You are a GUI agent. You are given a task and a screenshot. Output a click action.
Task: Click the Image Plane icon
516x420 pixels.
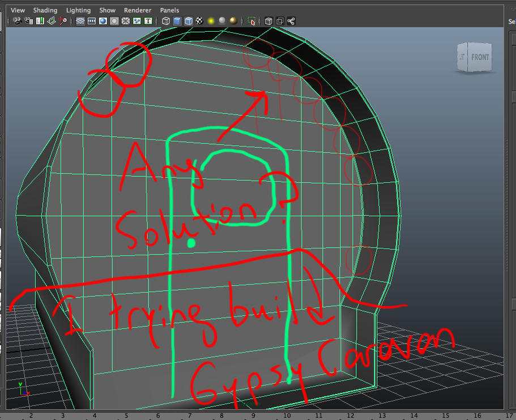(x=50, y=21)
